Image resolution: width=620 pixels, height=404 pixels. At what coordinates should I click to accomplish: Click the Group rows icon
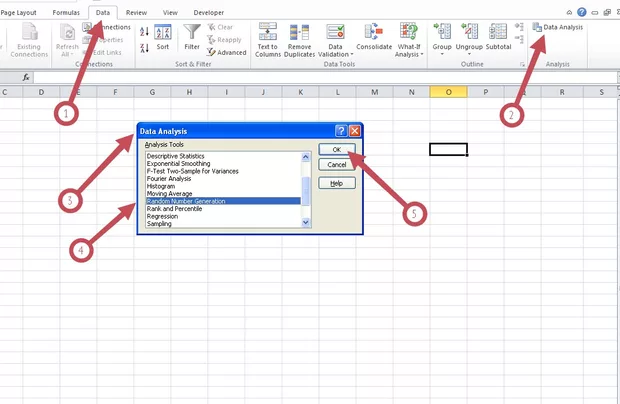(x=442, y=32)
